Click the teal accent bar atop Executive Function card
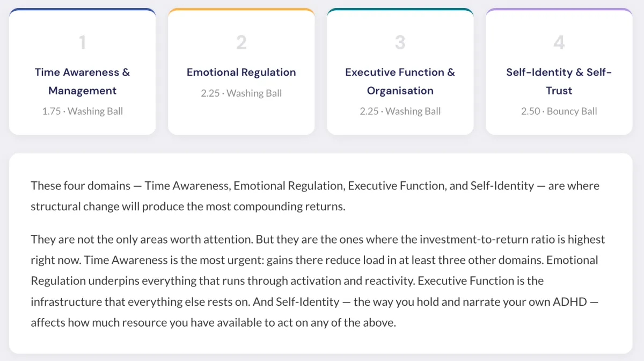 400,10
